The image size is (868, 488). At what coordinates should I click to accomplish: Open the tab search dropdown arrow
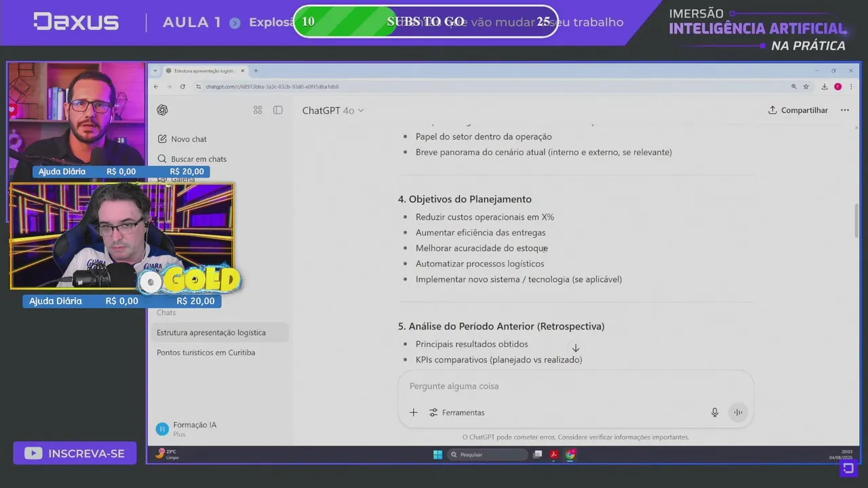156,70
